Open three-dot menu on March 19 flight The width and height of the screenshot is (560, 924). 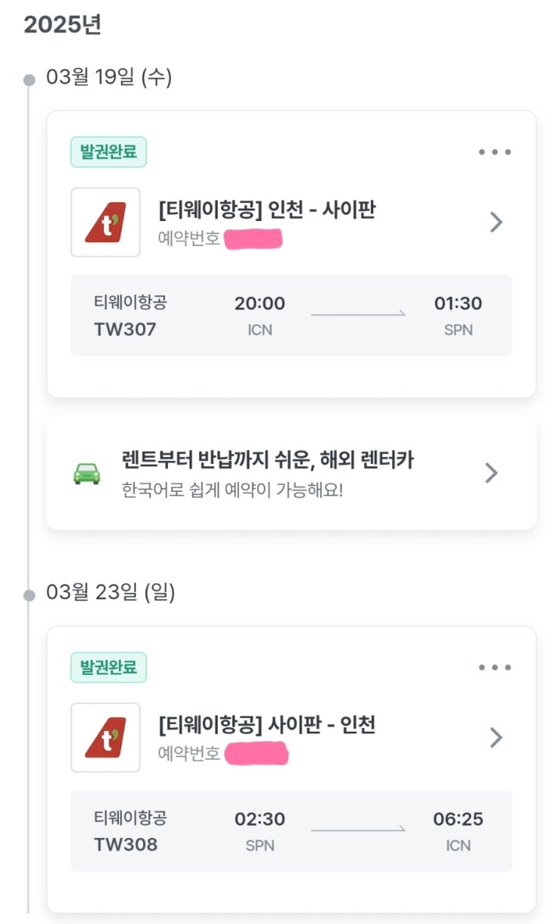(x=495, y=152)
